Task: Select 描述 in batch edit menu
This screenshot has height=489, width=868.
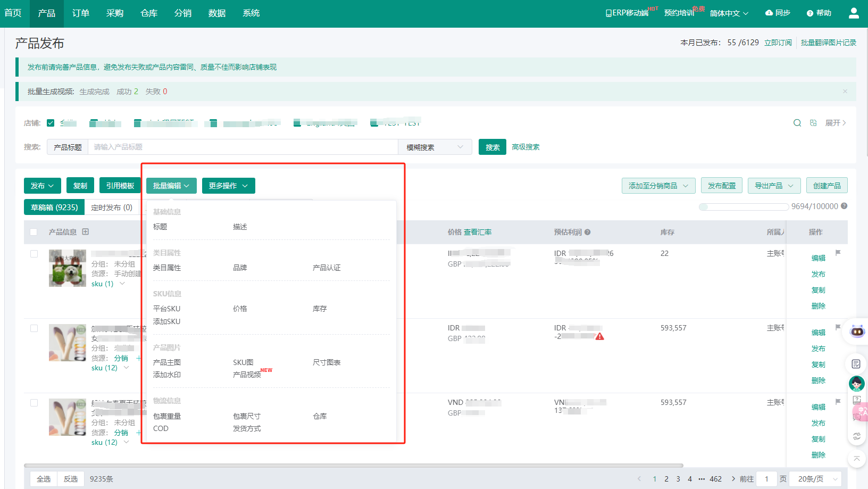Action: click(240, 227)
